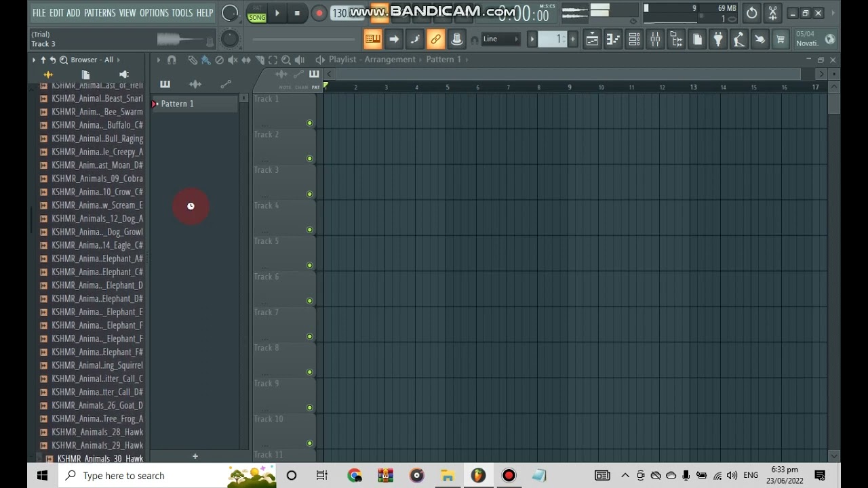Expand pattern selector arrow beside number 1
The image size is (868, 488).
532,39
